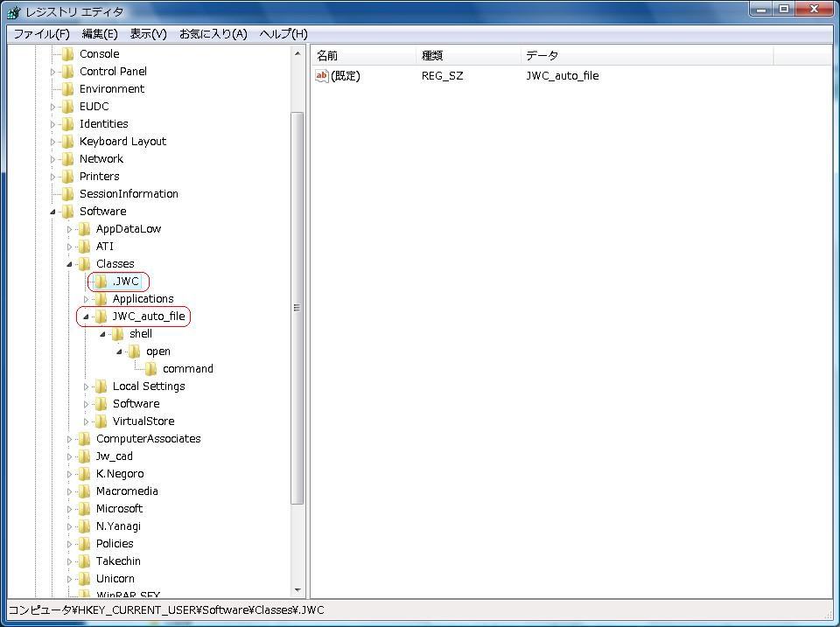The height and width of the screenshot is (627, 840).
Task: Open the 編集(E) menu
Action: coord(100,34)
